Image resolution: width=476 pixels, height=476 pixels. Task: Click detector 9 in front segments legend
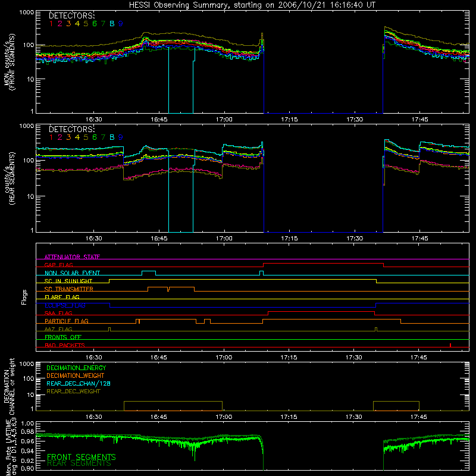(121, 24)
